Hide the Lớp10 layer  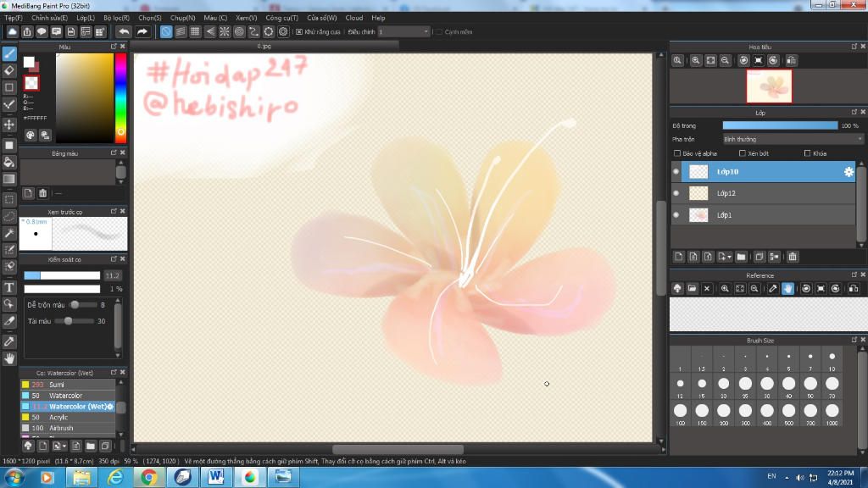pyautogui.click(x=676, y=171)
